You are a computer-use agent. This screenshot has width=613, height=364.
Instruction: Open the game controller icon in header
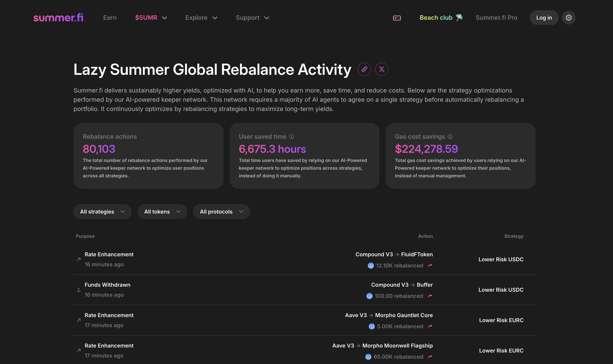click(x=397, y=18)
